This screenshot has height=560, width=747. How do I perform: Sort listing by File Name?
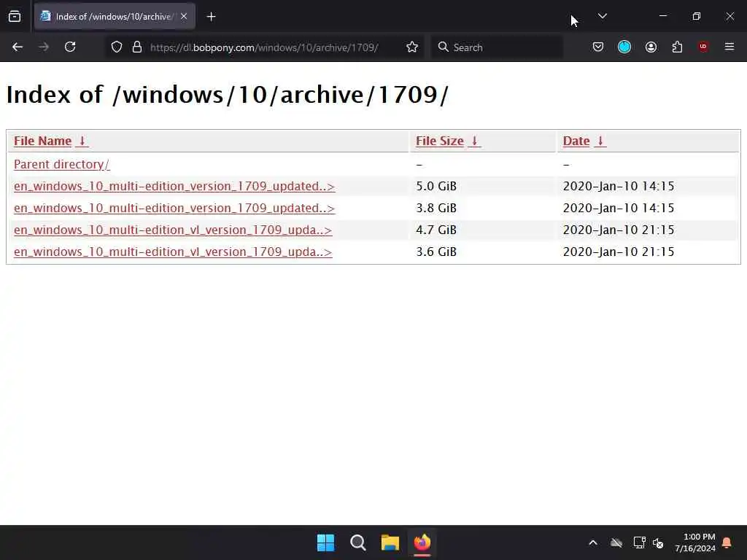coord(42,141)
